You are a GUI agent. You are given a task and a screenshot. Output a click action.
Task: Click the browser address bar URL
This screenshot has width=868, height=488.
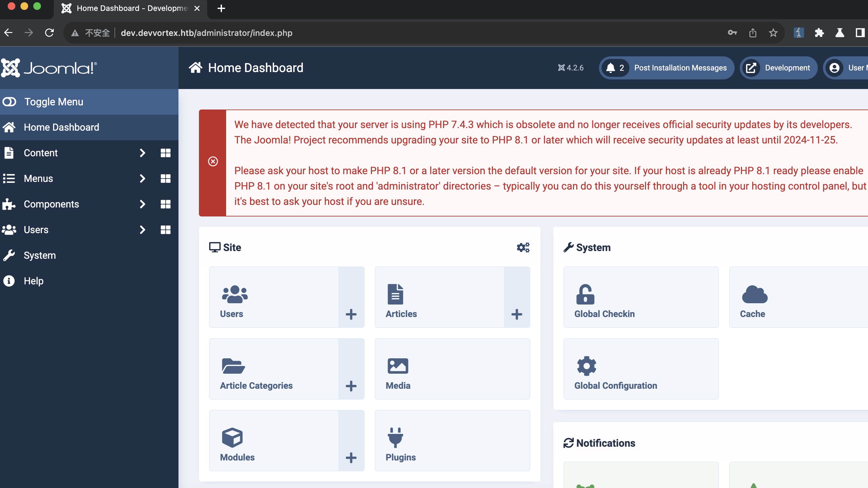206,33
